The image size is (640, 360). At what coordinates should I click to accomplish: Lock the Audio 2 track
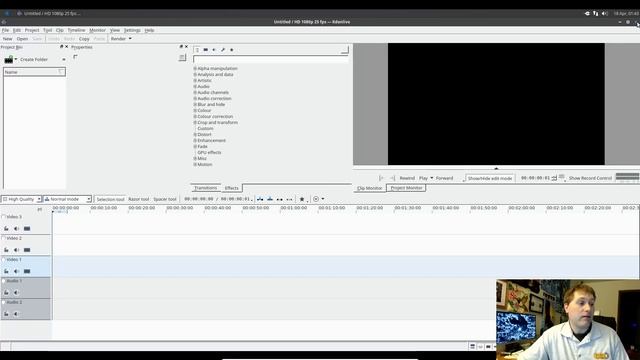click(7, 313)
